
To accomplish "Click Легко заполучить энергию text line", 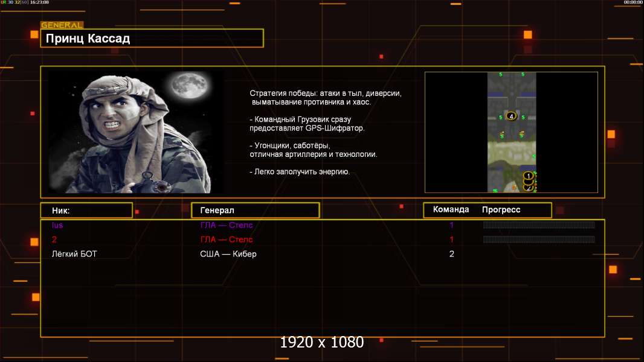I will tap(300, 172).
